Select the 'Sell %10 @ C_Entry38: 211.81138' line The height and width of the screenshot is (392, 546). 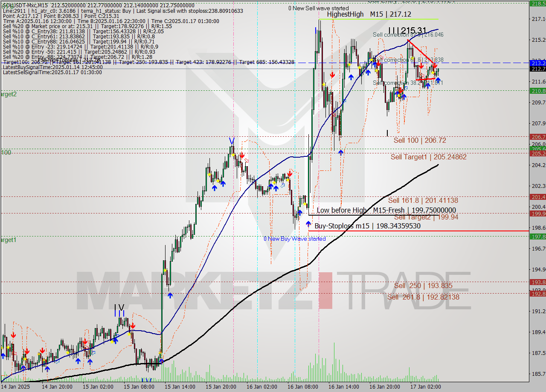pyautogui.click(x=83, y=31)
